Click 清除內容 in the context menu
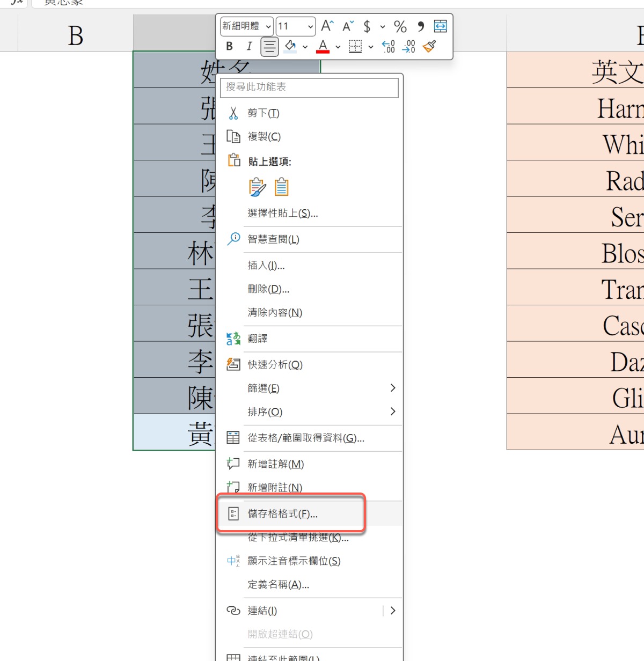 pyautogui.click(x=275, y=313)
